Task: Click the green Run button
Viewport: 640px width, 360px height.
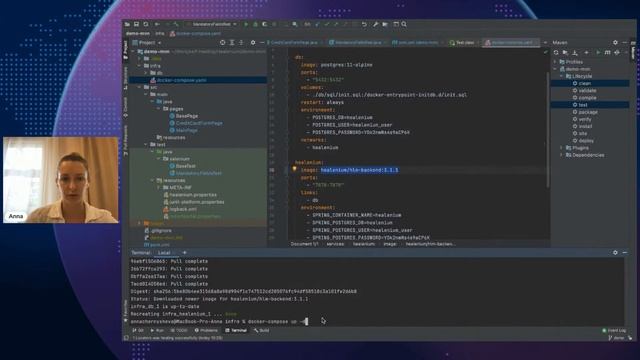Action: pyautogui.click(x=246, y=24)
